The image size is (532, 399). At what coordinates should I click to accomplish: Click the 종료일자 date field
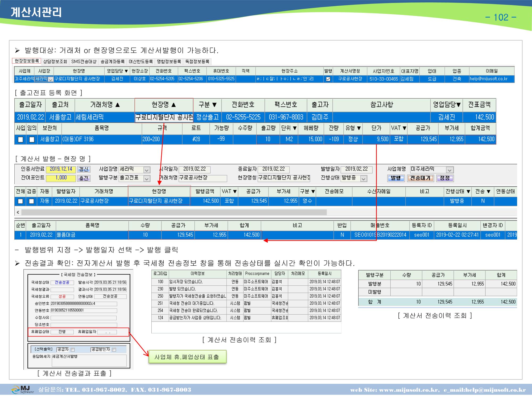pos(274,169)
